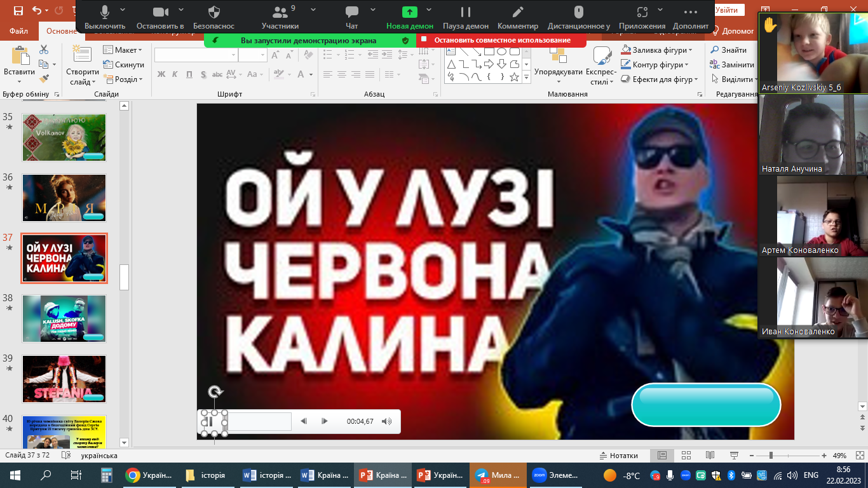868x488 pixels.
Task: Click Створити слайд new slide button
Action: tap(82, 65)
